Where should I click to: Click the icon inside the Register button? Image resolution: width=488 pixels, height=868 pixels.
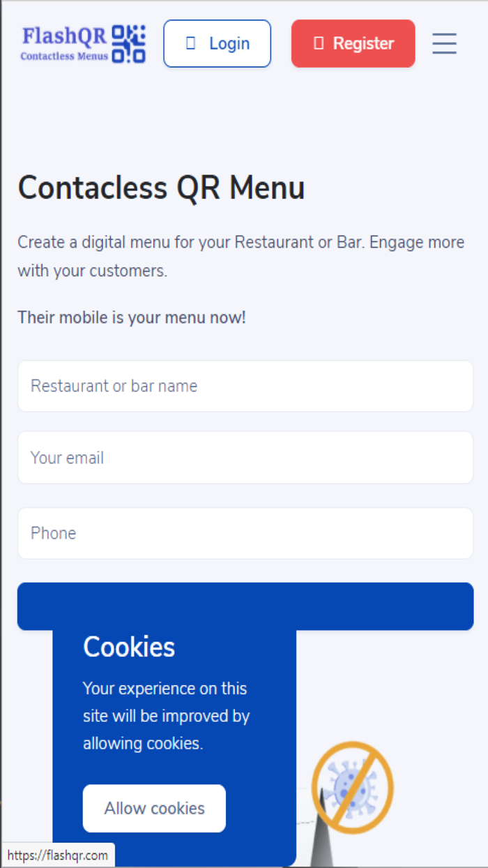(x=319, y=43)
